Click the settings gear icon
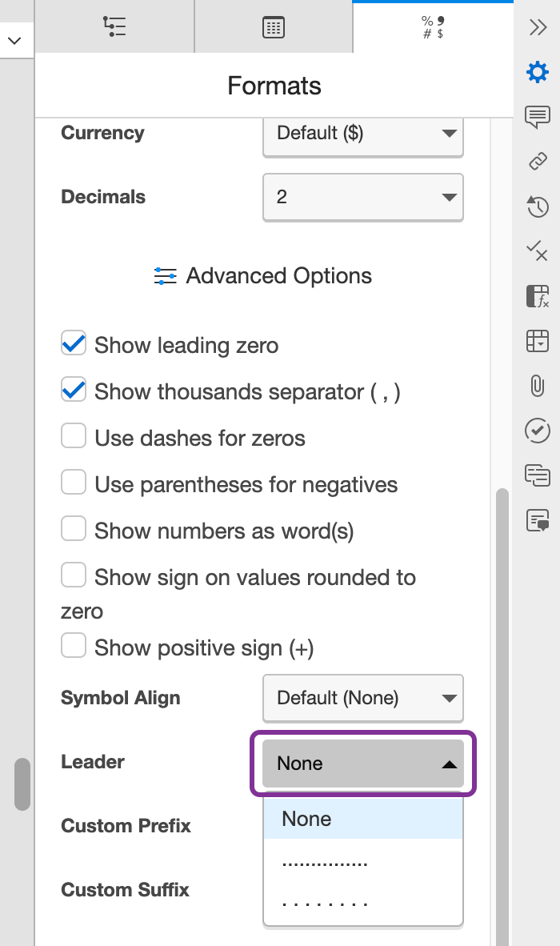The width and height of the screenshot is (560, 946). pyautogui.click(x=538, y=71)
